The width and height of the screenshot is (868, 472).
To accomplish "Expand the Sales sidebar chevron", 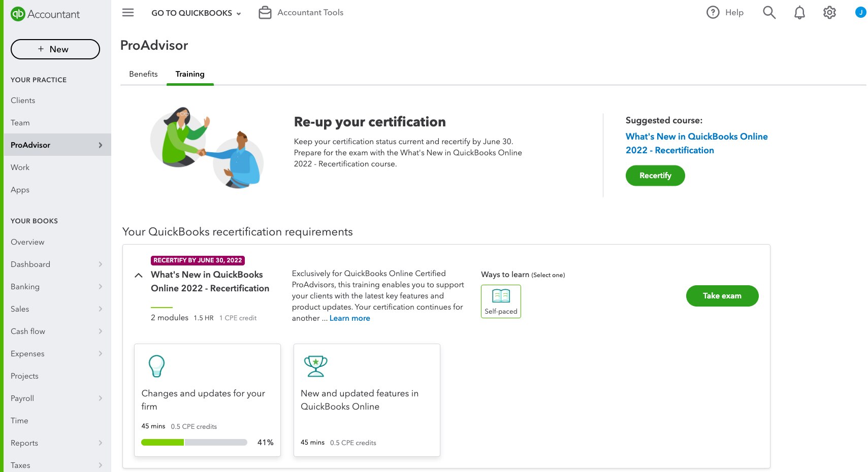I will 101,309.
